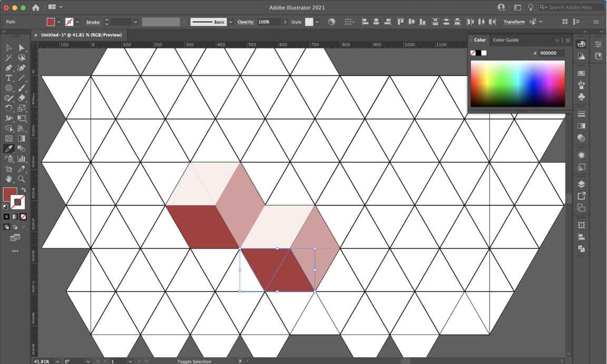607x364 pixels.
Task: Select the Selection tool arrow
Action: (x=8, y=47)
